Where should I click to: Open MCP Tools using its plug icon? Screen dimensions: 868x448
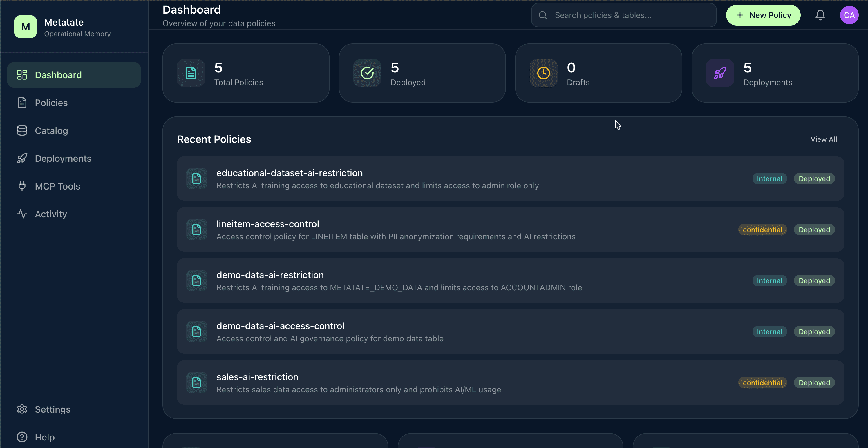coord(22,186)
